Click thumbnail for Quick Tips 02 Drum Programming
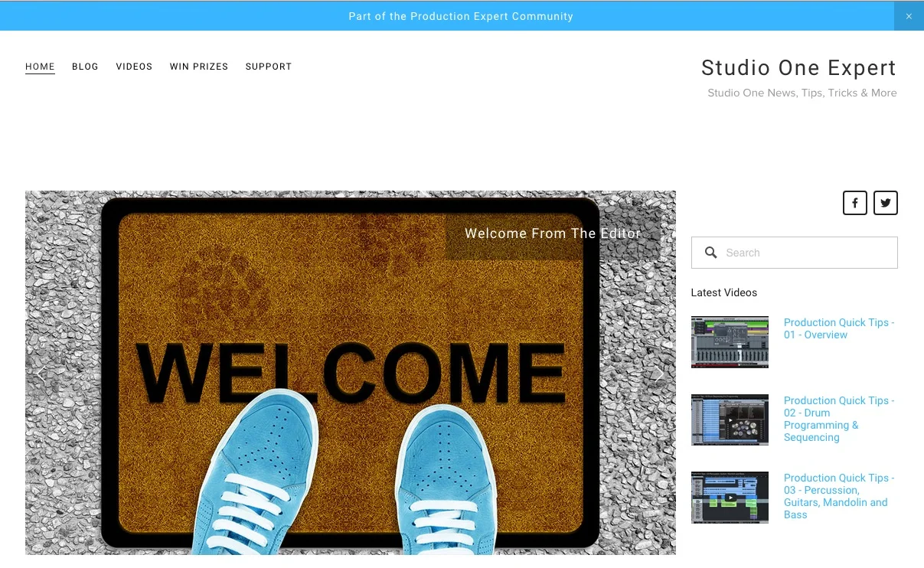 click(x=730, y=420)
